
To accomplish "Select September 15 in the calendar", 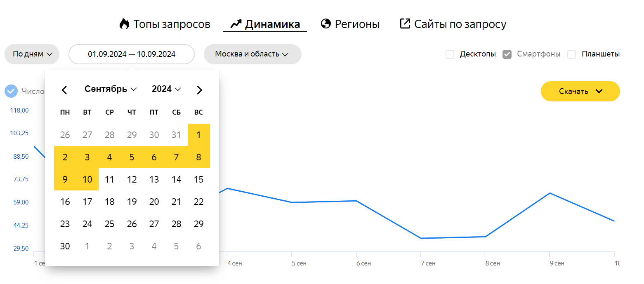I will pyautogui.click(x=198, y=179).
